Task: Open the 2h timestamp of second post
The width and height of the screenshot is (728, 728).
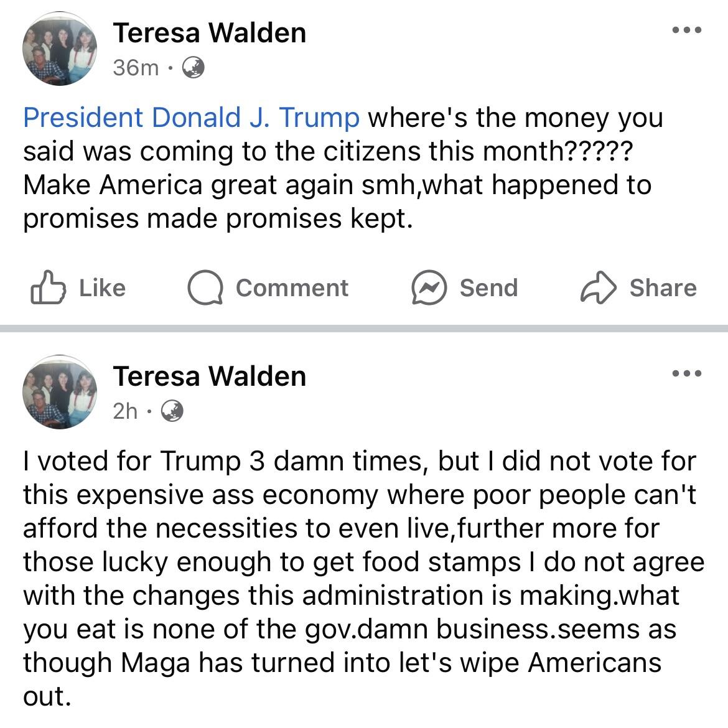Action: [x=125, y=411]
